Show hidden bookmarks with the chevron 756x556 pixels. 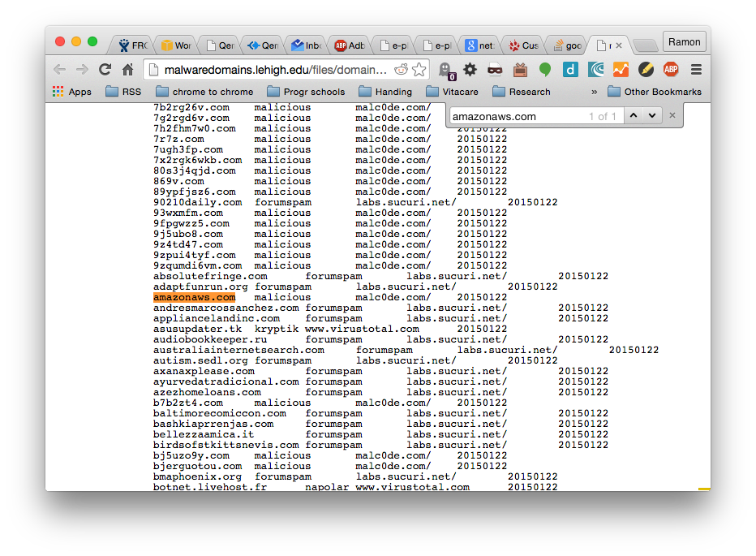coord(594,92)
